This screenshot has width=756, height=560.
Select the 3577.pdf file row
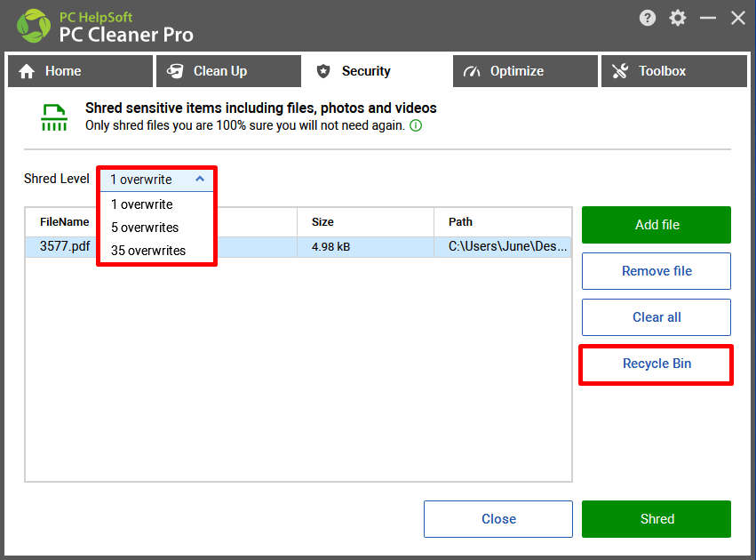[298, 247]
